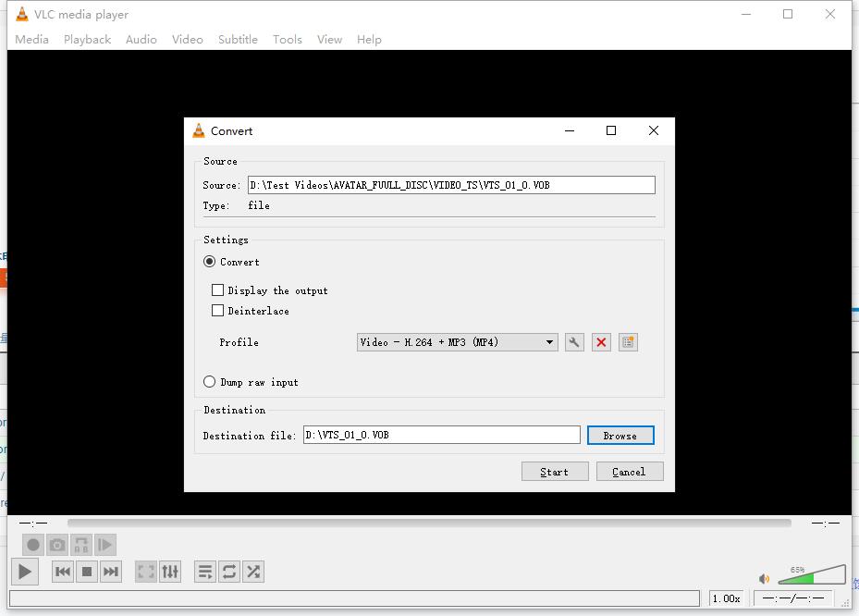
Task: Open the Tools menu
Action: click(287, 40)
